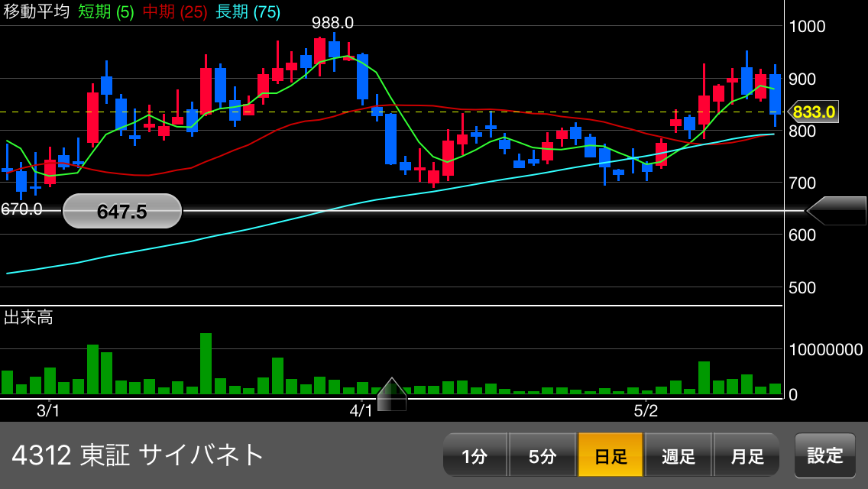Click the arrow handle on the price line's right end
868x489 pixels.
836,211
